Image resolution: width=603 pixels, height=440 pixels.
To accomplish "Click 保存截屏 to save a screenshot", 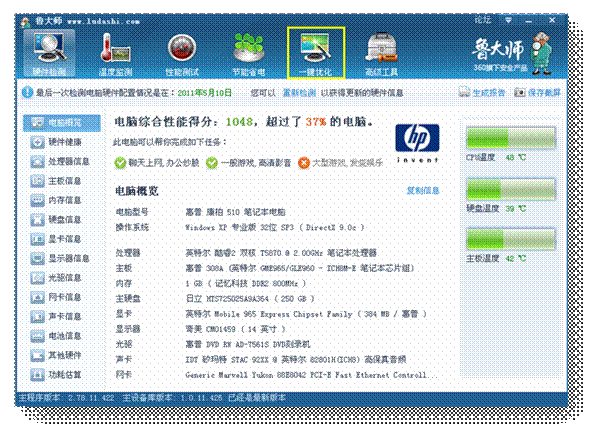I will (537, 92).
